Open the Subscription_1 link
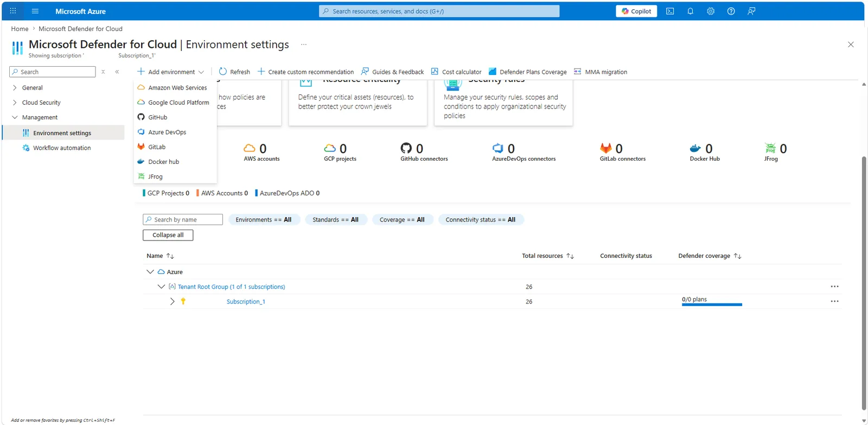Screen dimensions: 868x425 (x=246, y=302)
